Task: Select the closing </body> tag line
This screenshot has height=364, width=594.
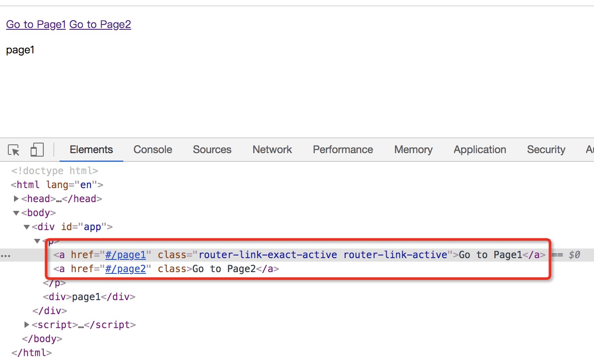Action: point(42,339)
